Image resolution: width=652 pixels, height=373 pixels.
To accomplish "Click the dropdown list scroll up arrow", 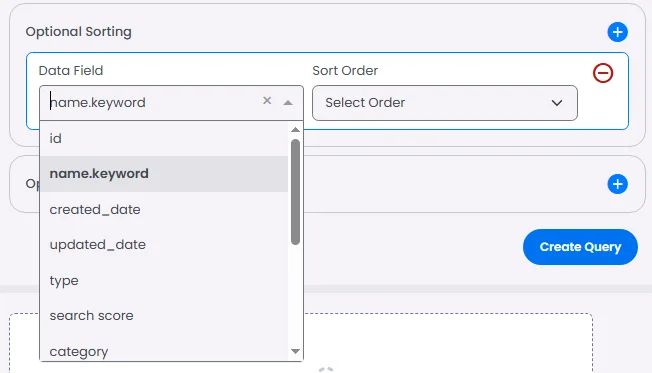I will (x=295, y=130).
